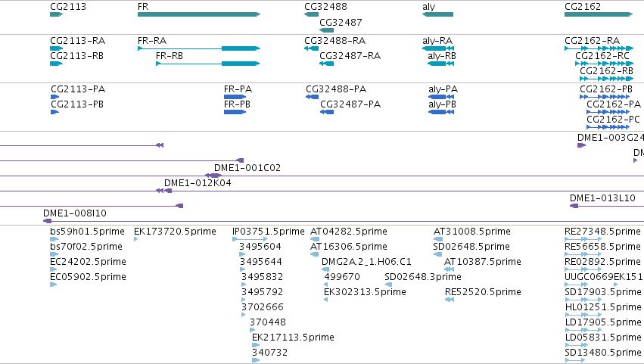Select the aly-PB protein feature
Viewport: 644px width, 364px height.
[x=441, y=112]
